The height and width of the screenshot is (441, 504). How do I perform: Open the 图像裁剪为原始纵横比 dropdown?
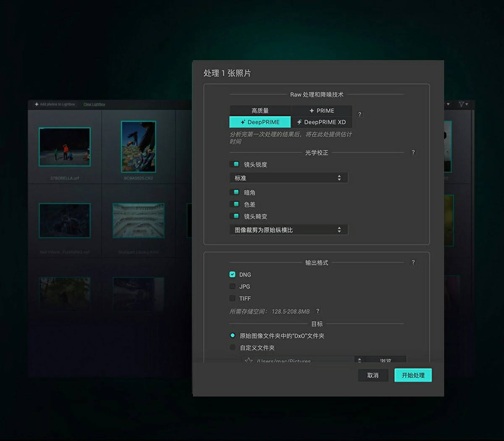click(x=289, y=230)
